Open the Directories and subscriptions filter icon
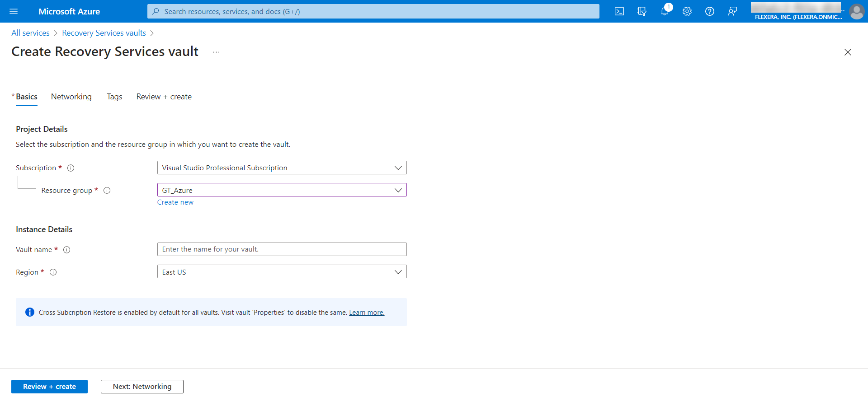The height and width of the screenshot is (397, 868). click(x=642, y=11)
